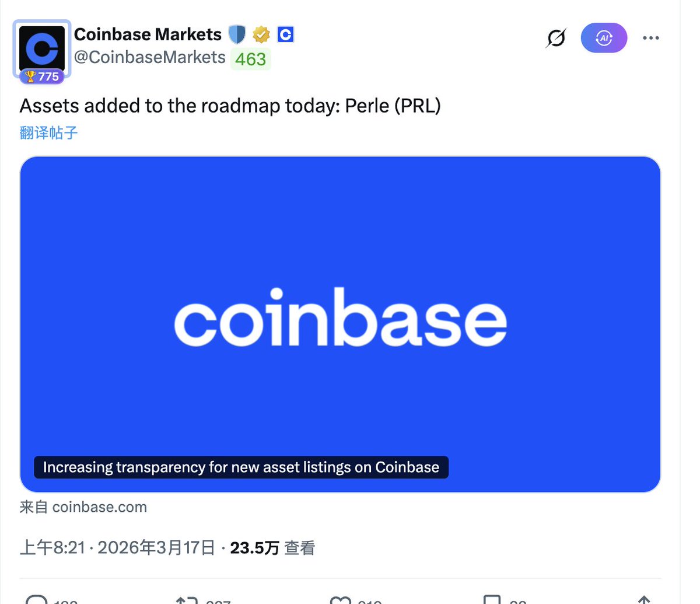This screenshot has width=700, height=604.
Task: Click the post timestamp 上午8:21
Action: [52, 548]
